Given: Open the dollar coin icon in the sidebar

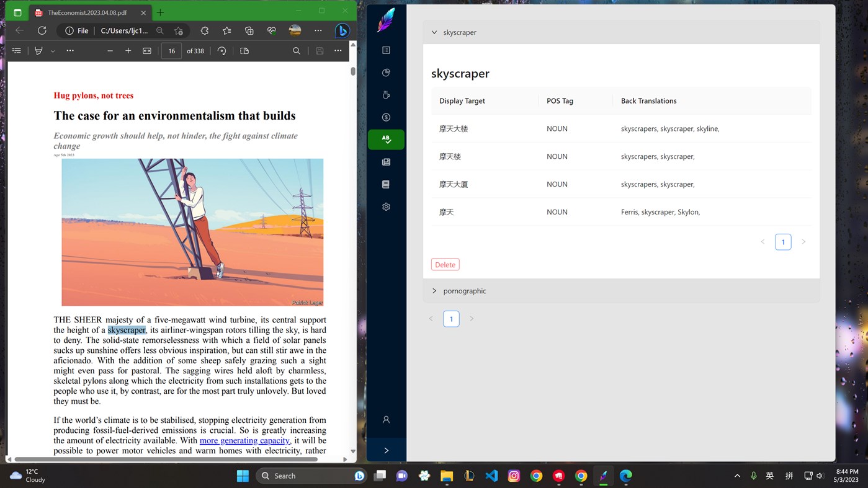Looking at the screenshot, I should coord(386,117).
